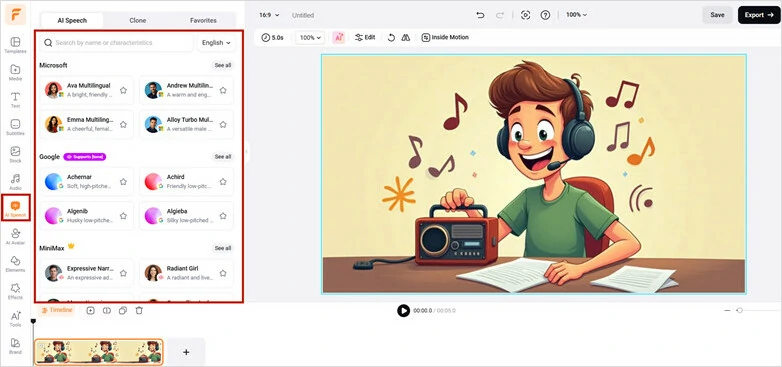Favorite the Andrew Multilingual voice
Screen dimensions: 782x367
[x=223, y=90]
